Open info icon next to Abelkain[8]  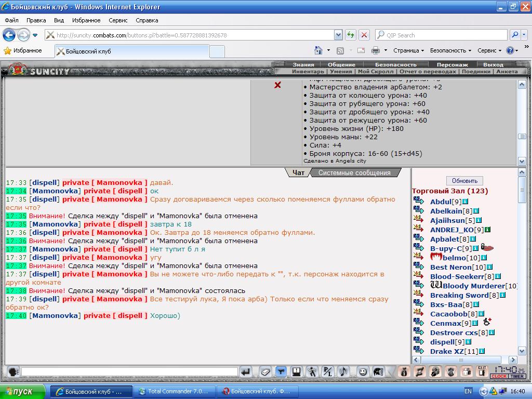click(476, 211)
